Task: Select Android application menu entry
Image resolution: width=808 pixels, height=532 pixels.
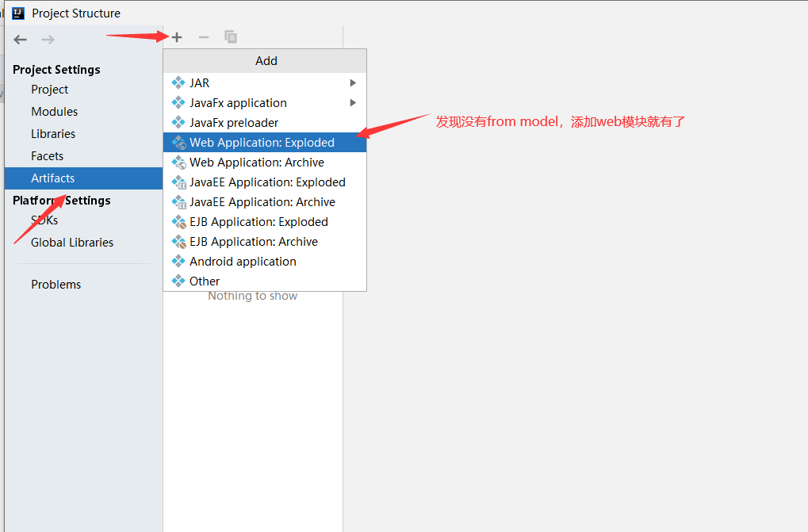Action: tap(265, 261)
